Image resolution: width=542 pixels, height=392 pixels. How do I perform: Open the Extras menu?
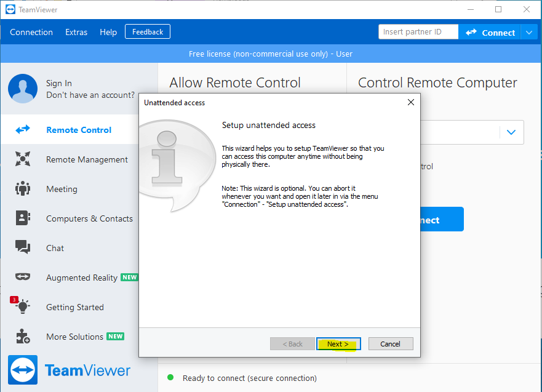pos(76,32)
